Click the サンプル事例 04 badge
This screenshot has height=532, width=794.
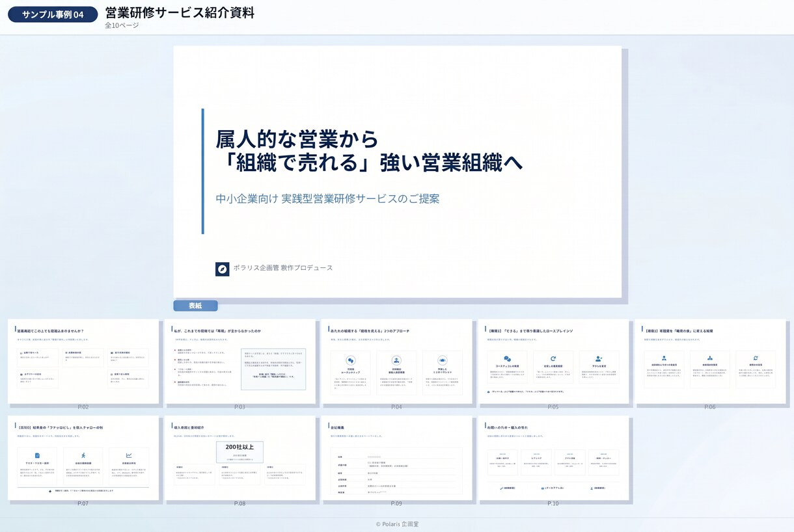[53, 14]
